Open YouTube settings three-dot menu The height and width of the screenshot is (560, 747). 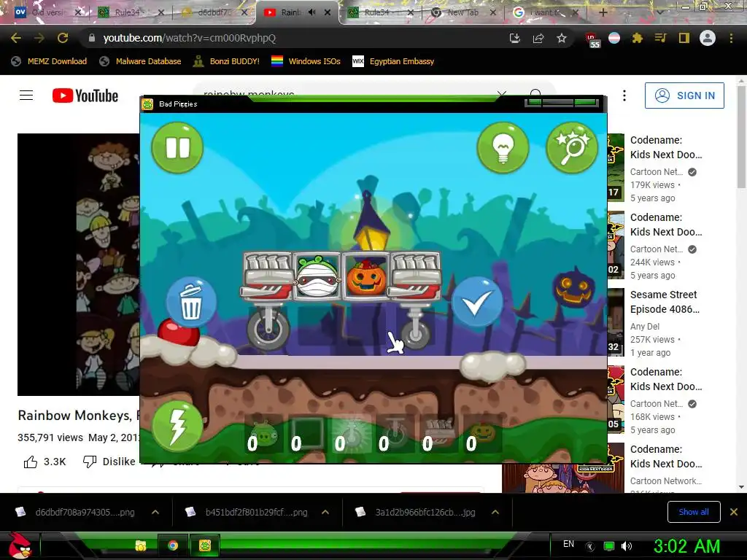(x=624, y=96)
